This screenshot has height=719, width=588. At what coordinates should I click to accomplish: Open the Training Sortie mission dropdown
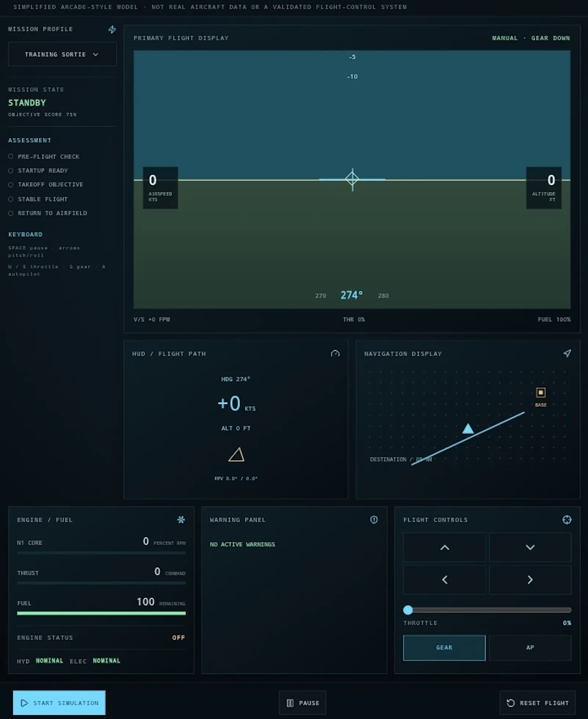click(62, 54)
